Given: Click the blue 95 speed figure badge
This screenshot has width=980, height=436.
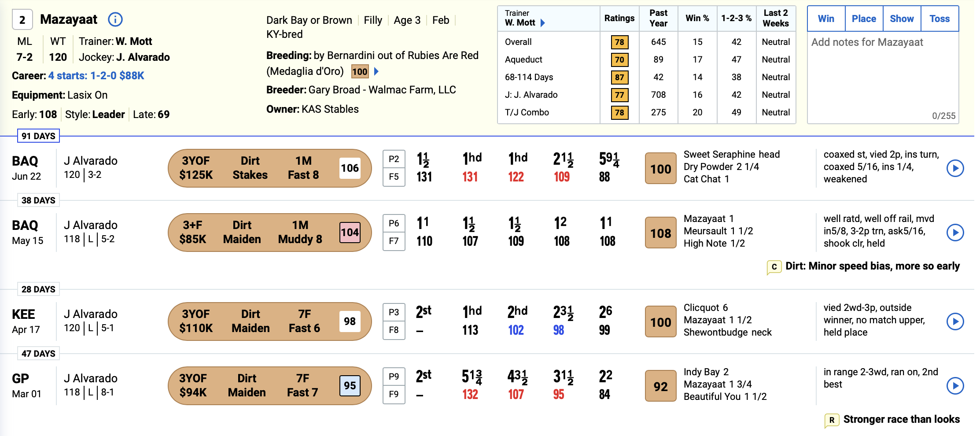Looking at the screenshot, I should click(350, 386).
